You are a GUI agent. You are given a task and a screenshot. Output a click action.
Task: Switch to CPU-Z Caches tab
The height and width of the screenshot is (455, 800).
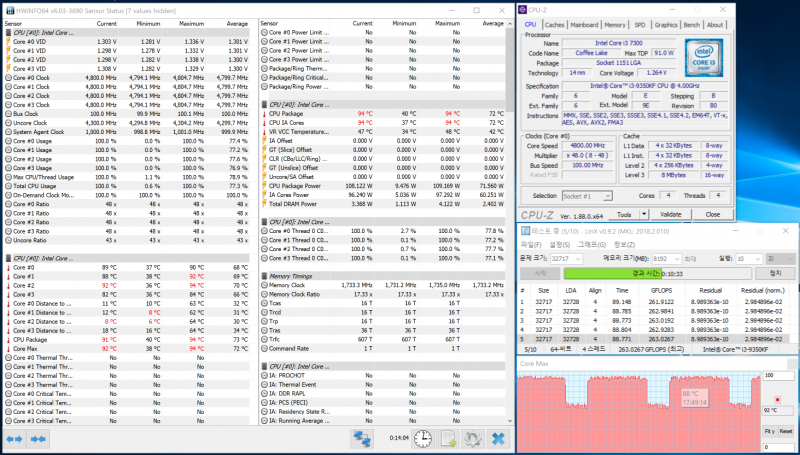point(554,24)
